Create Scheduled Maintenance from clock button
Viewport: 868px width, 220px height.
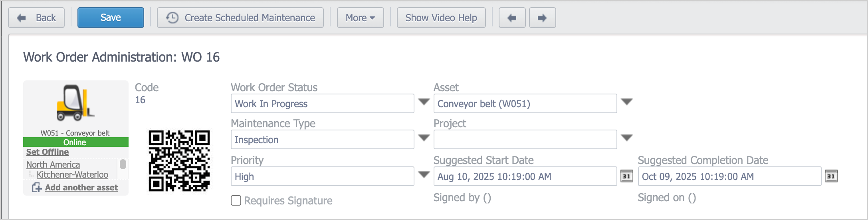240,18
